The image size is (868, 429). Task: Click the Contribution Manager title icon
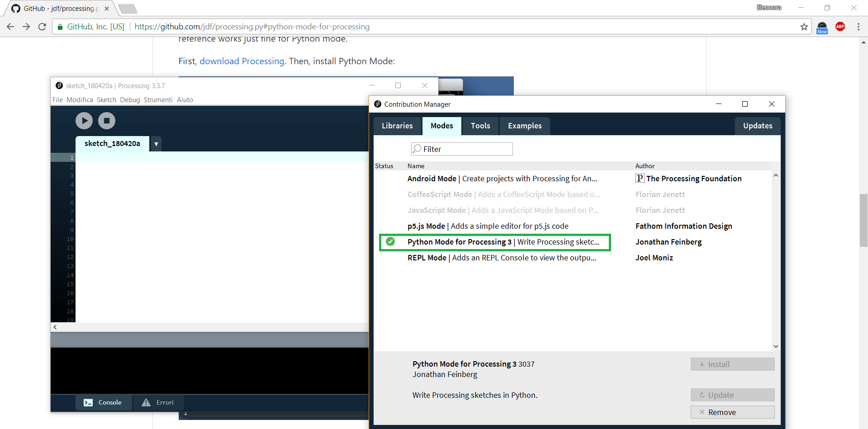pos(378,104)
